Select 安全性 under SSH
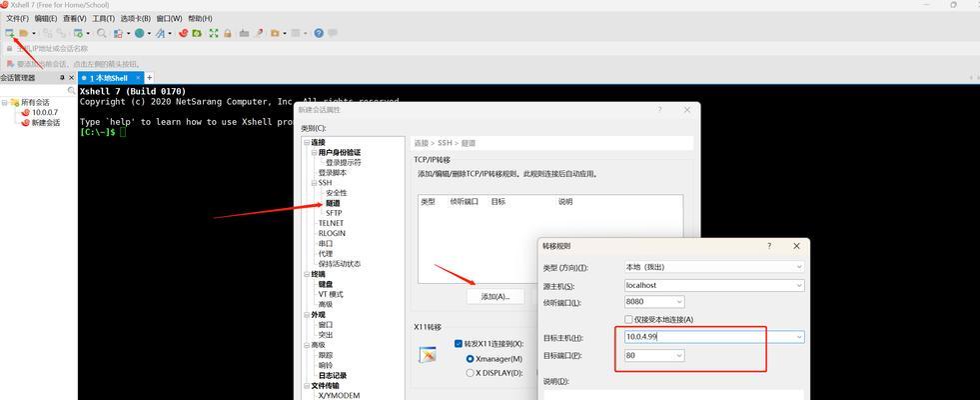This screenshot has width=980, height=400. click(337, 193)
